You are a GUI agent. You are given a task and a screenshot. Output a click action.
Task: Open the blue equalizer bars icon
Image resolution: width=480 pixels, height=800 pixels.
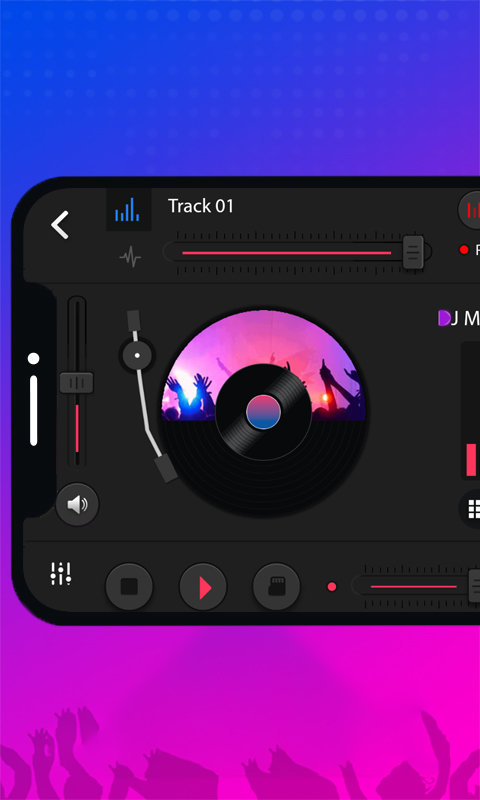point(128,209)
